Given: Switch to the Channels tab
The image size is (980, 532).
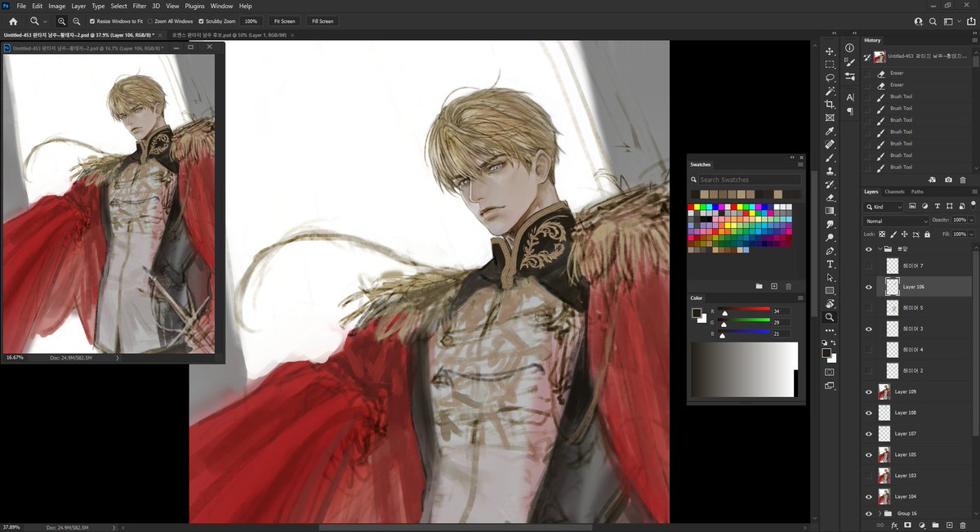Looking at the screenshot, I should point(894,192).
